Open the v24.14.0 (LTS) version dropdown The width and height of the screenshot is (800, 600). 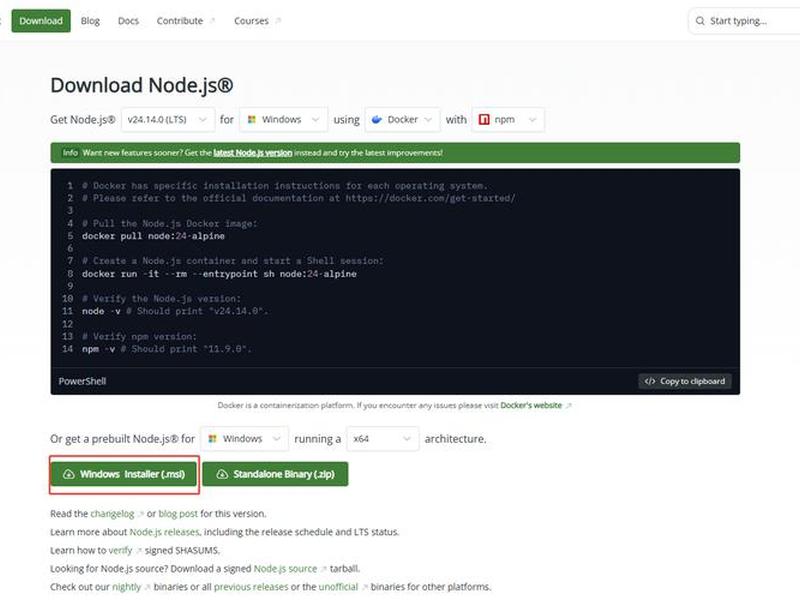(168, 119)
